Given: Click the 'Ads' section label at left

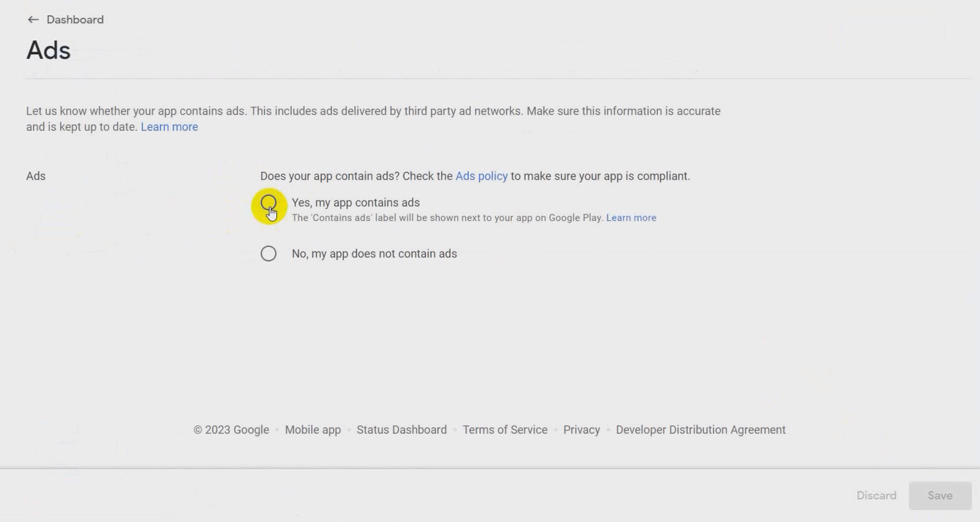Looking at the screenshot, I should 36,176.
